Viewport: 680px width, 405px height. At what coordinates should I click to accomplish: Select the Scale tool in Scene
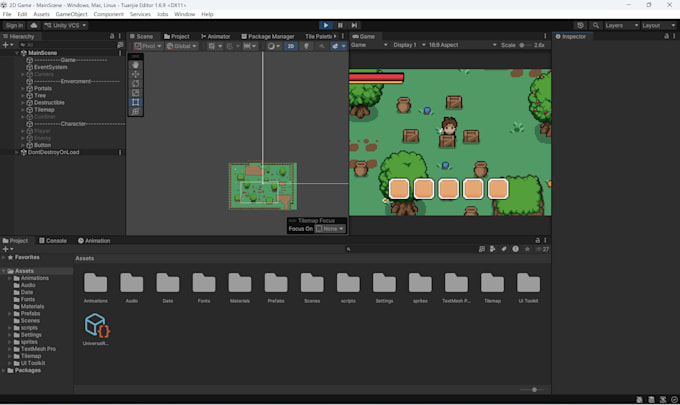135,93
